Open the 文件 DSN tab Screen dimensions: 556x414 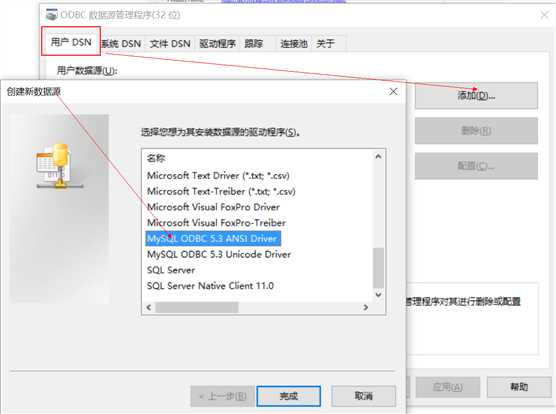170,44
